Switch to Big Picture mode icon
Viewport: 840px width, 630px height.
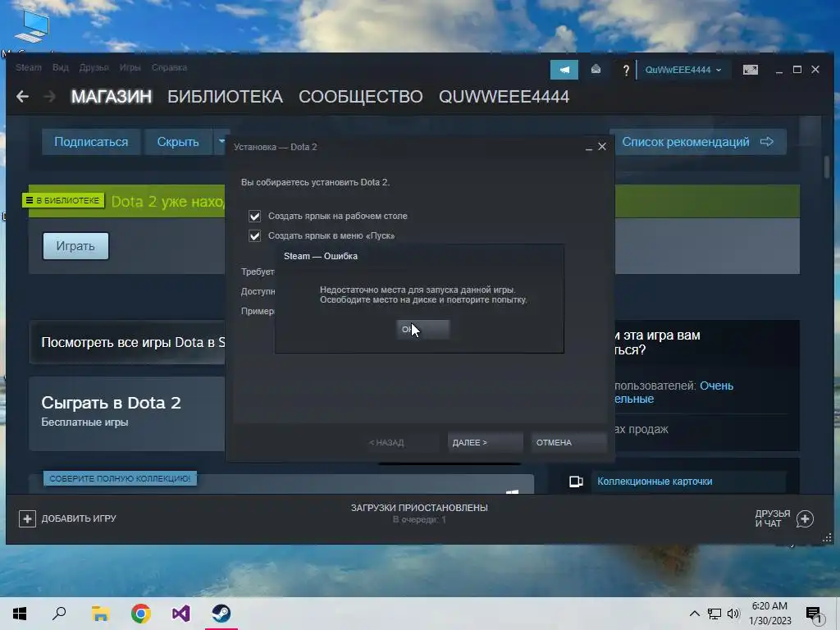750,70
